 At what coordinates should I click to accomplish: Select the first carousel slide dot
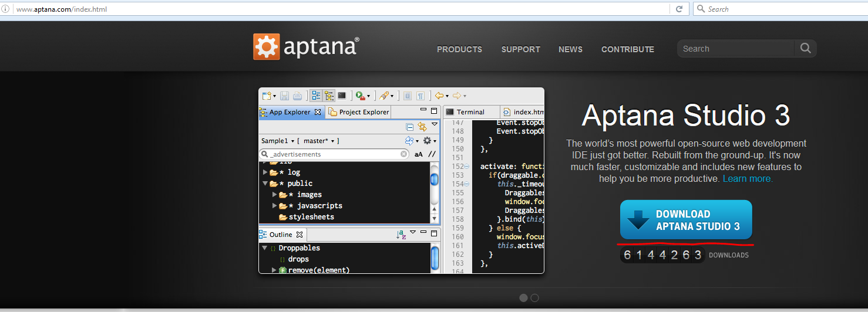(x=523, y=298)
